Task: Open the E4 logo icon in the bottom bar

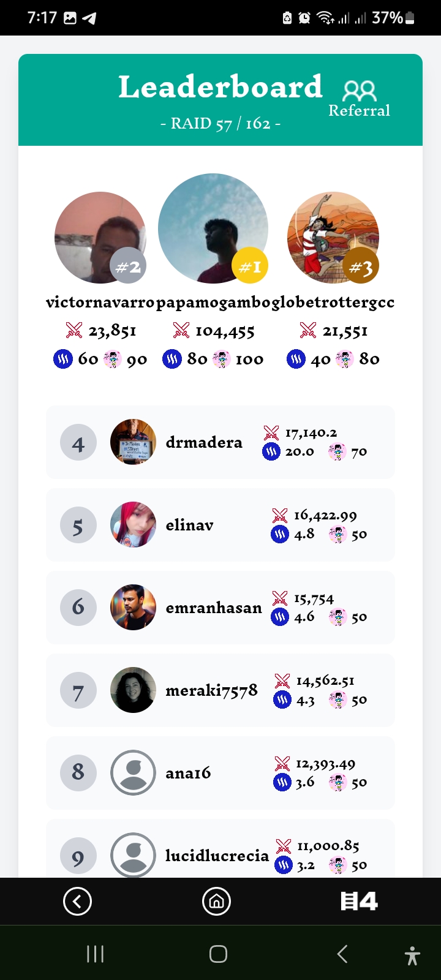Action: pyautogui.click(x=359, y=901)
